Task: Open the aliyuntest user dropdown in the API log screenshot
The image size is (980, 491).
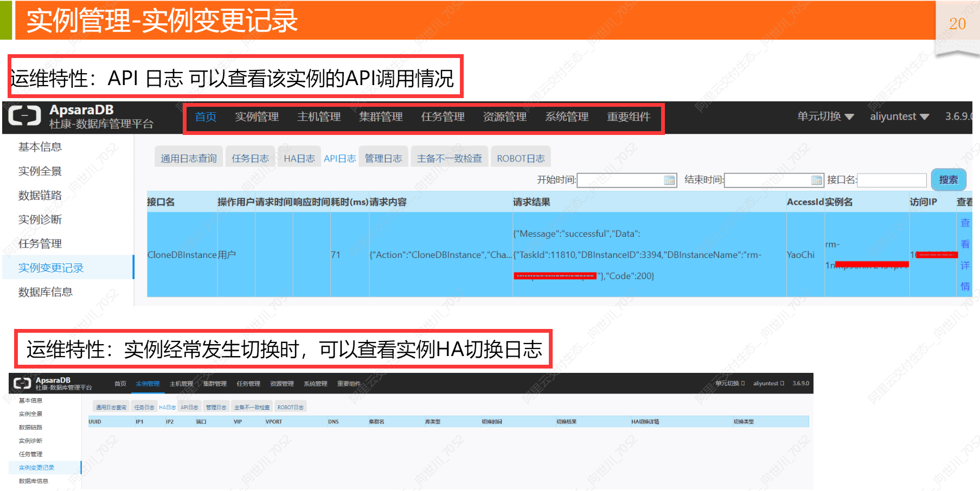Action: (899, 117)
